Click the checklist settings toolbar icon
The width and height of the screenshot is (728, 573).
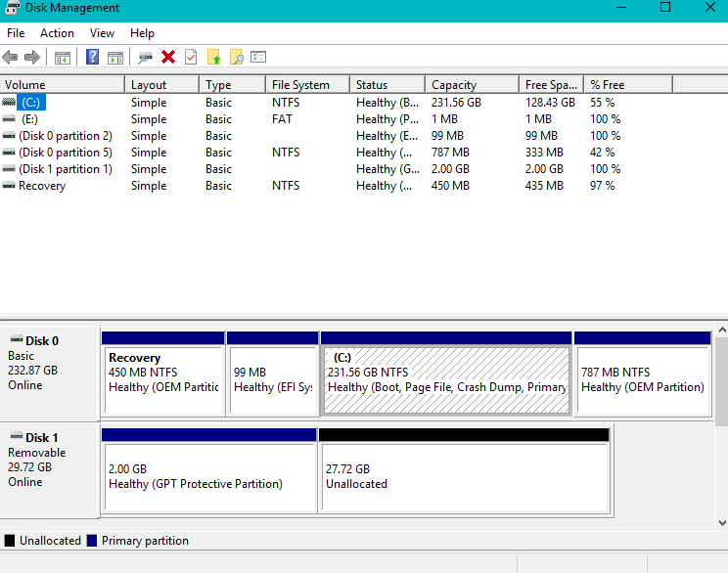point(258,57)
